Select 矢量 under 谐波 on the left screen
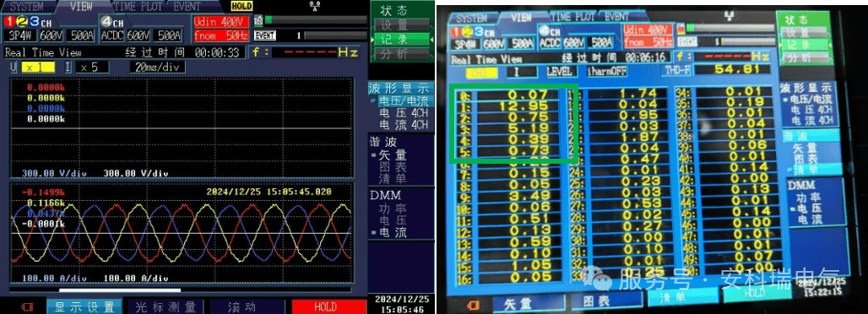Viewport: 868px width, 314px height. coord(393,155)
